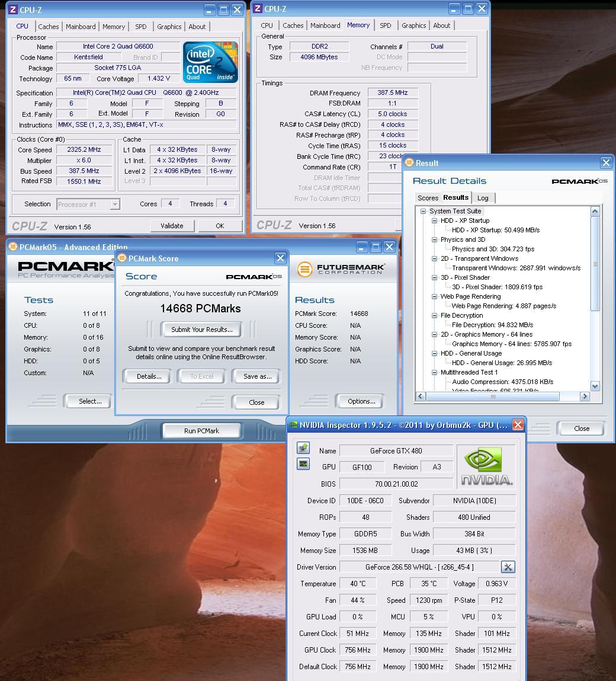This screenshot has height=681, width=616.
Task: Collapse the HDD - General Usage node
Action: point(434,353)
